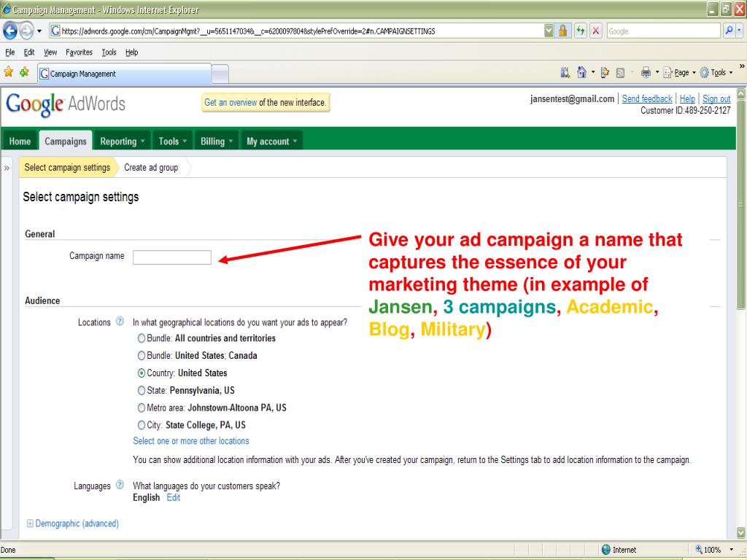
Task: Open a new blank browser tab
Action: 220,74
